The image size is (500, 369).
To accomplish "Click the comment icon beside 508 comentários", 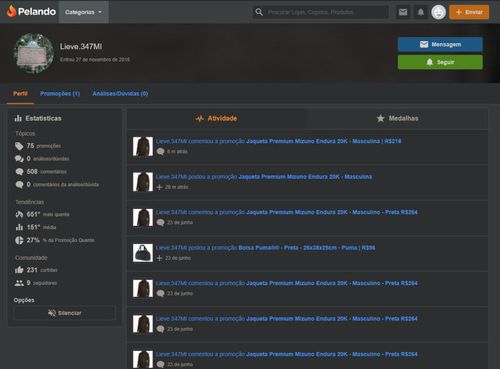I will [19, 172].
